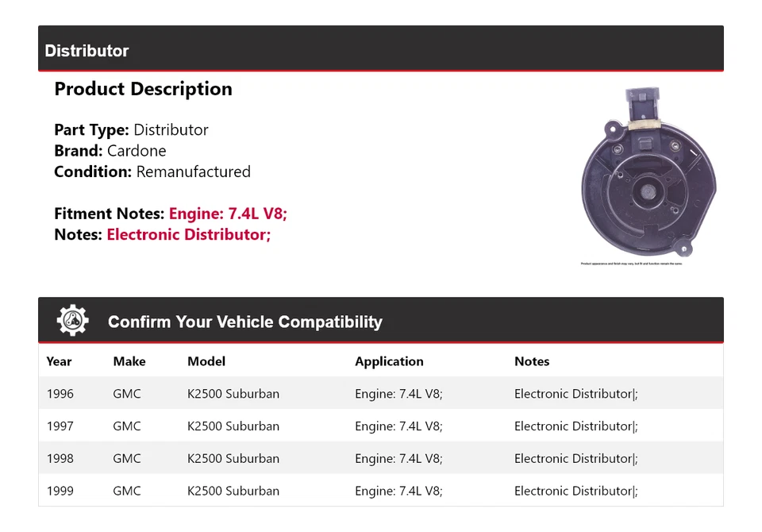Click the gear compatibility icon
762x532 pixels.
pos(72,321)
